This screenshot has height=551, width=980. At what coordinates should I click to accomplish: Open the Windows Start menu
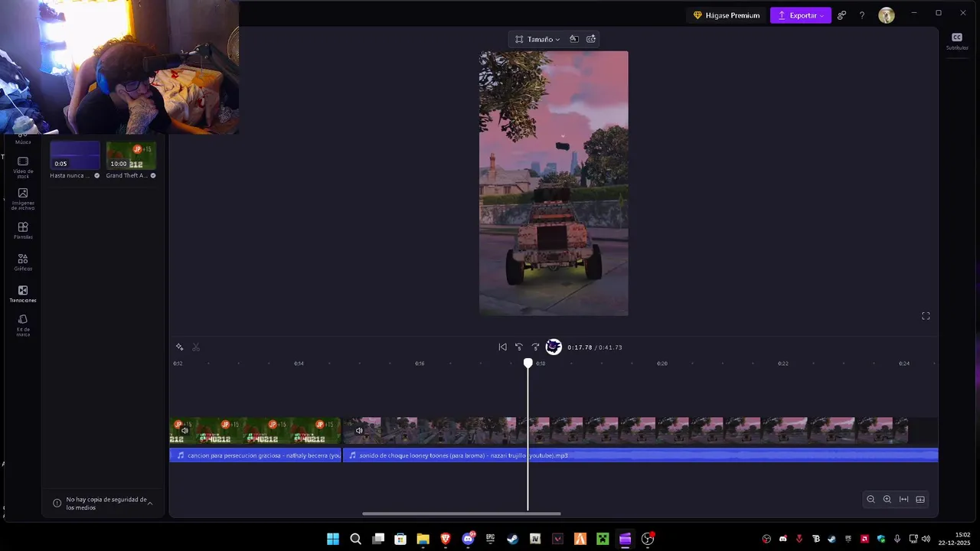click(x=333, y=539)
